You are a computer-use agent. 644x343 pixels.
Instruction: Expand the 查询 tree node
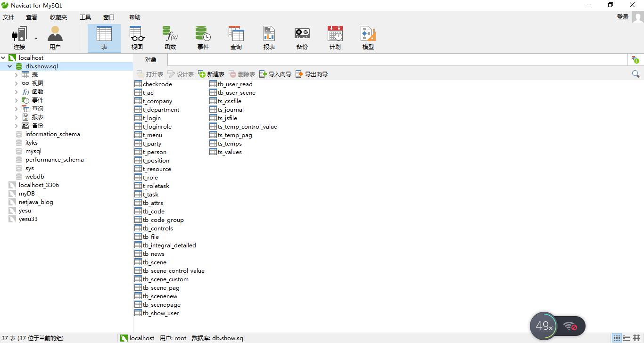coord(17,109)
